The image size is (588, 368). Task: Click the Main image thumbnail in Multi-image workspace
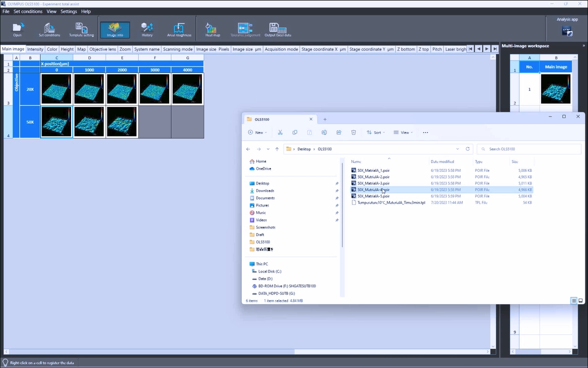556,89
